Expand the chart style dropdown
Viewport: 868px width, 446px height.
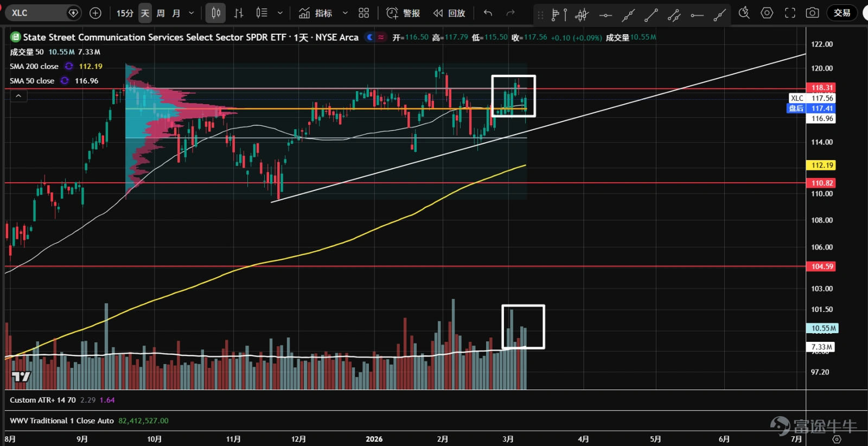280,13
